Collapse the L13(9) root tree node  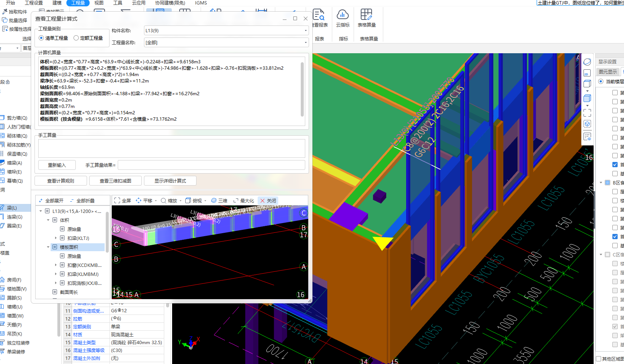point(41,211)
